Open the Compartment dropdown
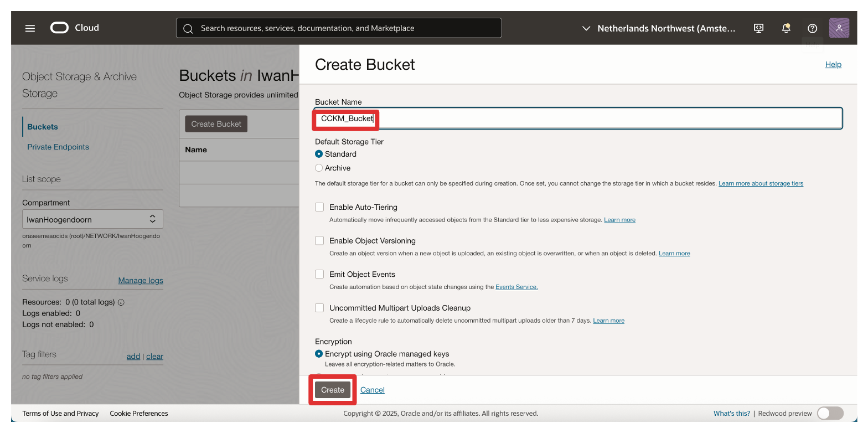The width and height of the screenshot is (868, 433). (x=92, y=219)
